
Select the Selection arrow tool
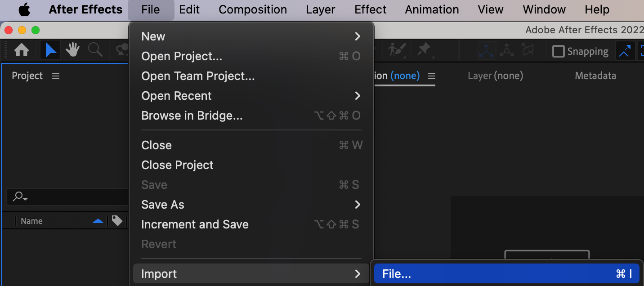point(50,50)
